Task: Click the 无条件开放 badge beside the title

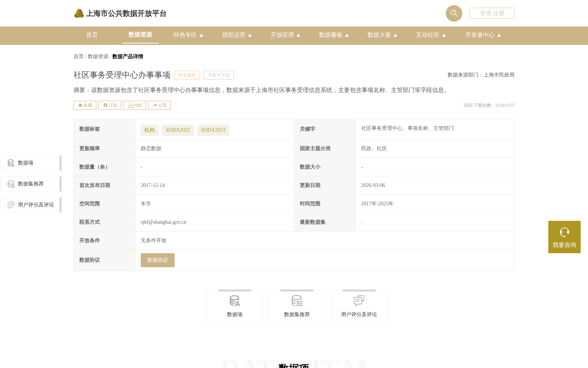Action: point(219,75)
